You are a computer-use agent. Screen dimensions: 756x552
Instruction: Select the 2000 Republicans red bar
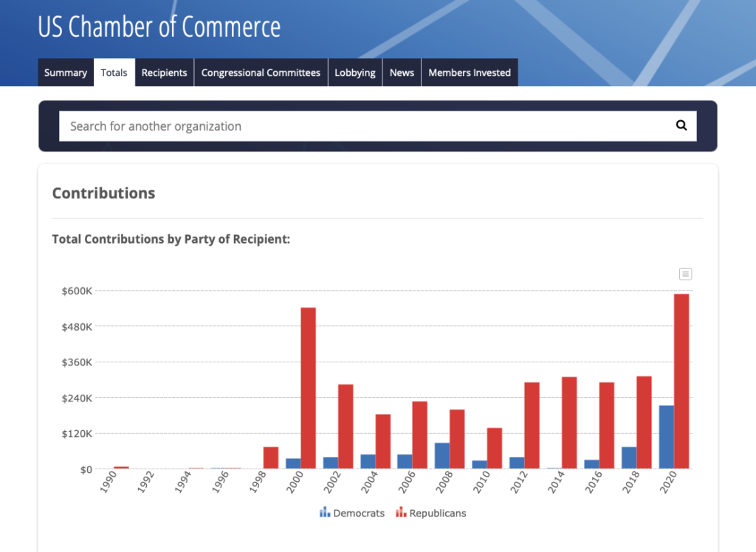click(x=308, y=387)
